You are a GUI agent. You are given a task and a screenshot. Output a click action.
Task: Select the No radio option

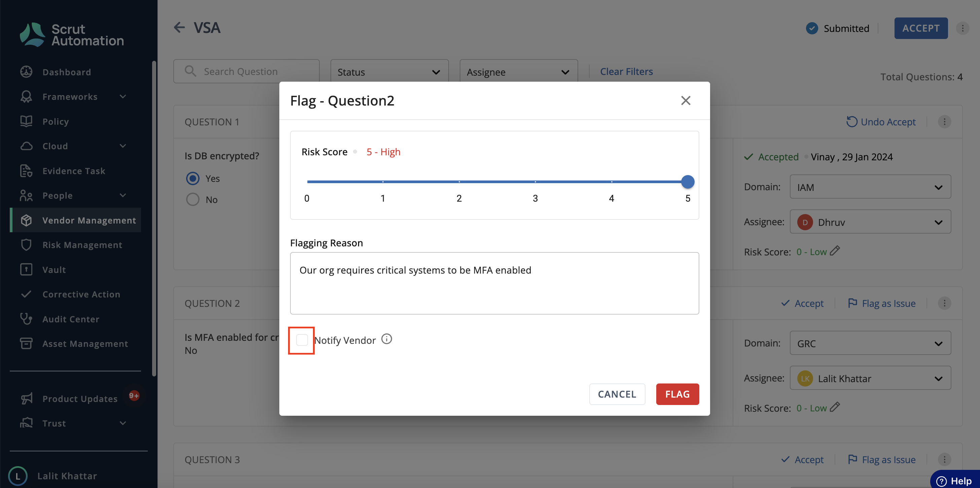(193, 200)
